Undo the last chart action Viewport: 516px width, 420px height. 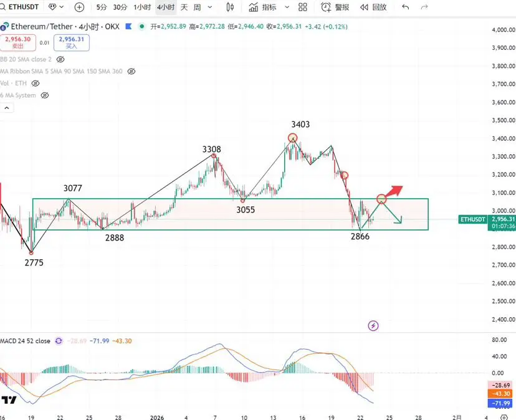point(406,7)
